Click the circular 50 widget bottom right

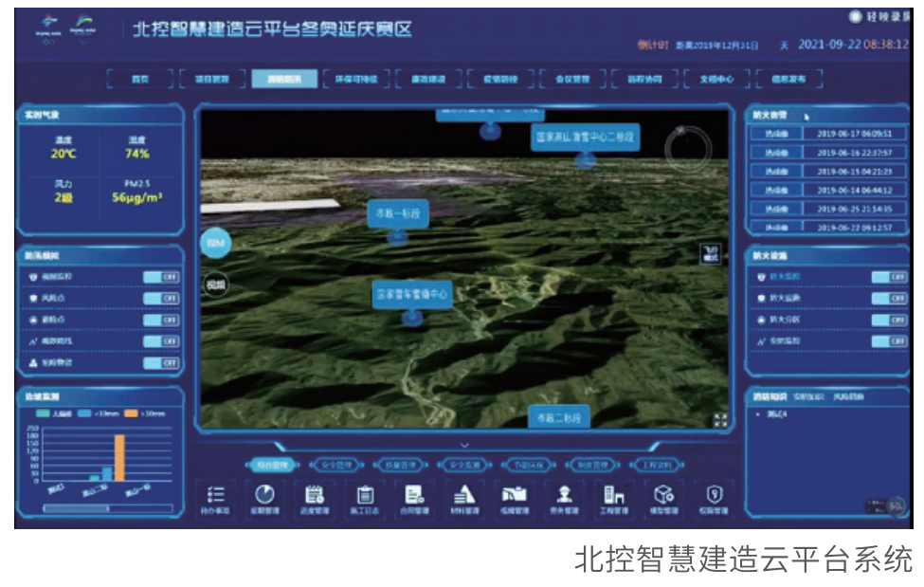(896, 505)
